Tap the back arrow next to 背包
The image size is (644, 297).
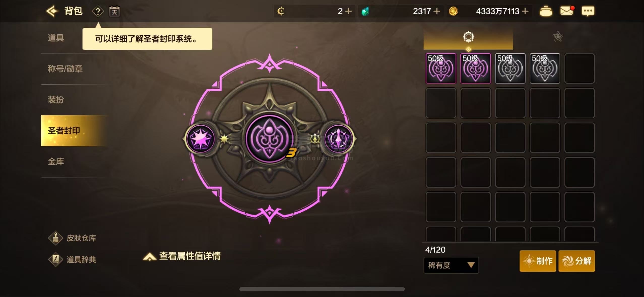(x=52, y=11)
